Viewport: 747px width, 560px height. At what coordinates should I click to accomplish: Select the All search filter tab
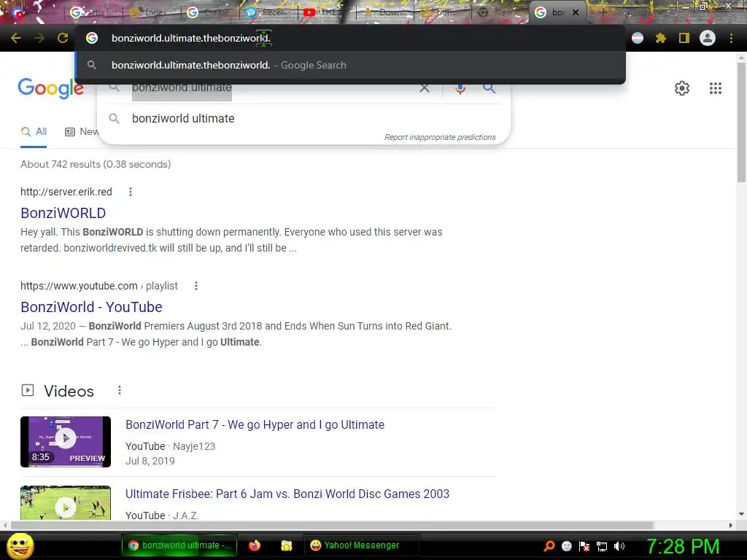click(34, 132)
